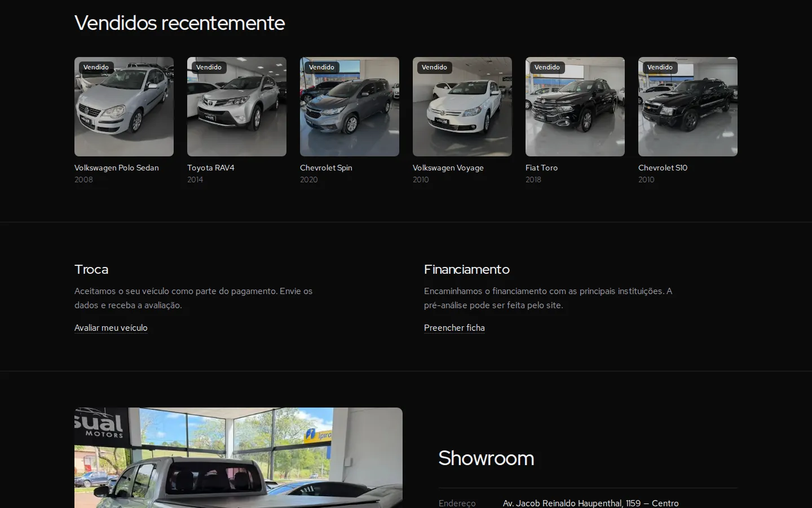Click year 2020 under Chevrolet Spin
Image resolution: width=812 pixels, height=508 pixels.
tap(309, 179)
